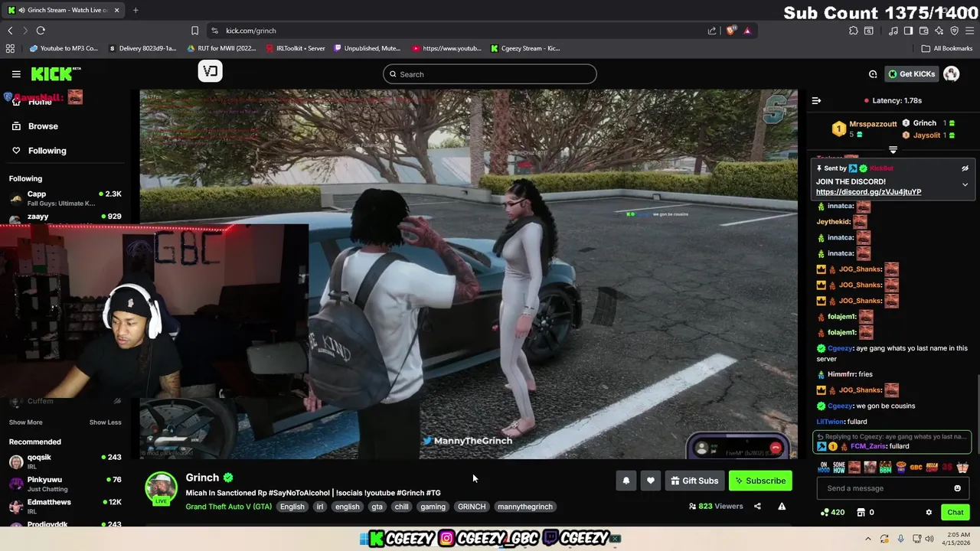Image resolution: width=980 pixels, height=551 pixels.
Task: Follow Grinch with the heart button
Action: coord(650,481)
